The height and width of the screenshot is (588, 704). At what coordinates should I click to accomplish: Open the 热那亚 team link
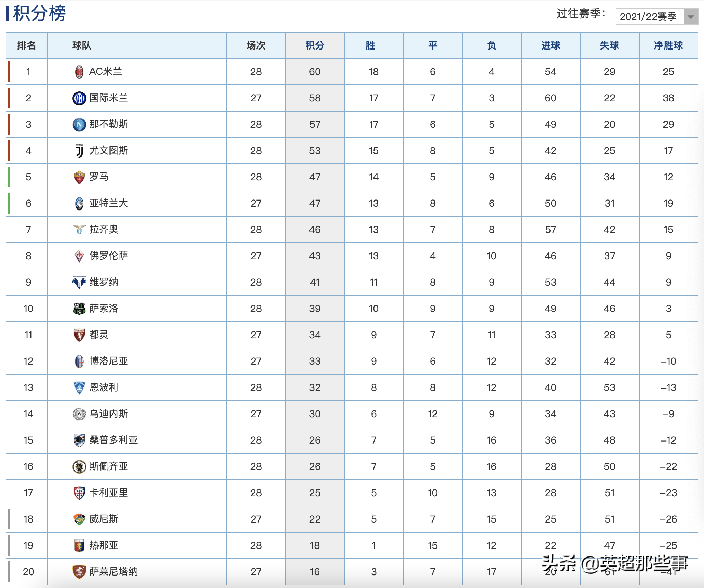click(x=104, y=545)
